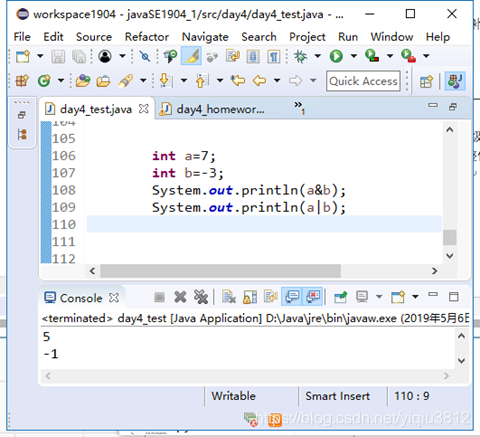Open the Run configurations dropdown arrow
This screenshot has width=480, height=437.
(x=354, y=56)
